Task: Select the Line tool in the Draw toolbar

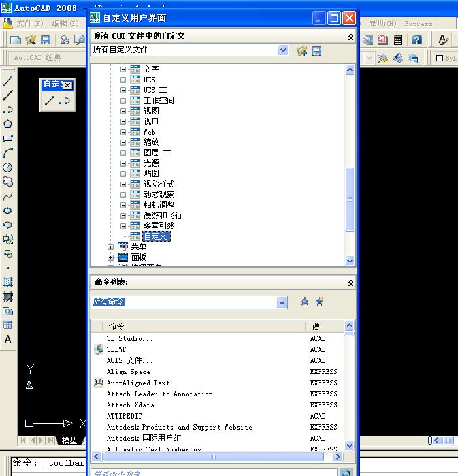Action: click(x=8, y=81)
